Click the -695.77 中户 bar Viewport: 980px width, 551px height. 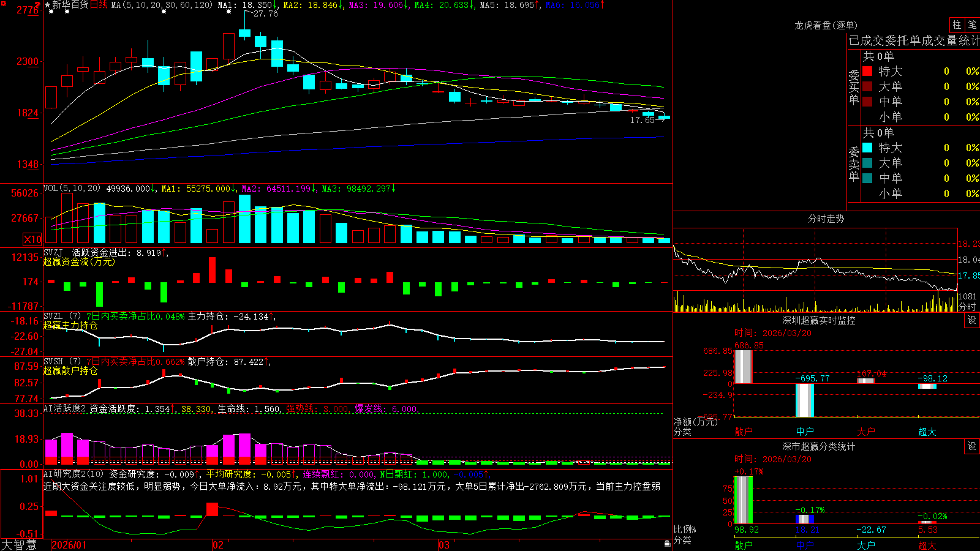coord(805,400)
